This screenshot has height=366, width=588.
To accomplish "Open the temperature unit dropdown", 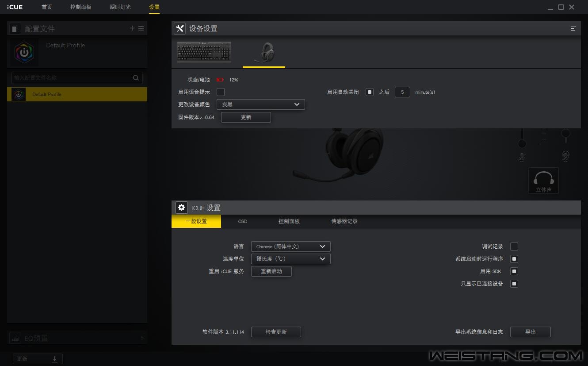I will point(291,259).
